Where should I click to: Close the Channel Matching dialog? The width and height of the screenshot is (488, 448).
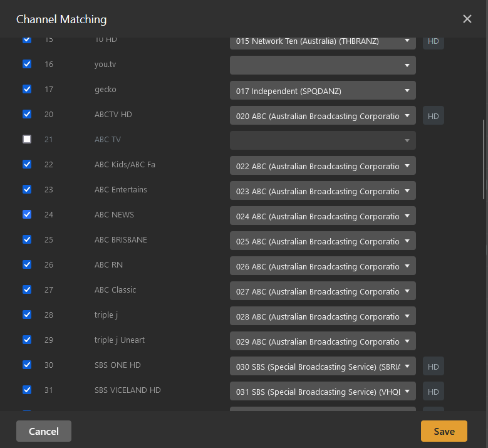click(467, 19)
